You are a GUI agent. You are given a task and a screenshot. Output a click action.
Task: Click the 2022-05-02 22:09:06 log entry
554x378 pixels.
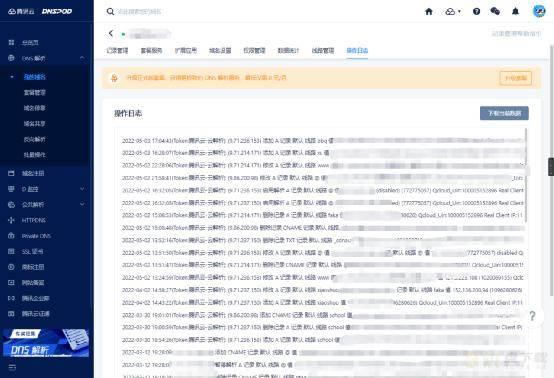pos(323,165)
